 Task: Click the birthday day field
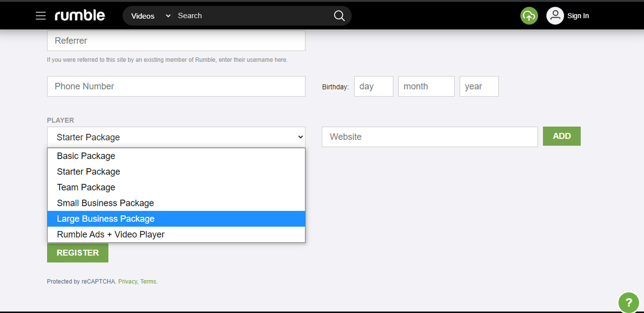[x=373, y=86]
